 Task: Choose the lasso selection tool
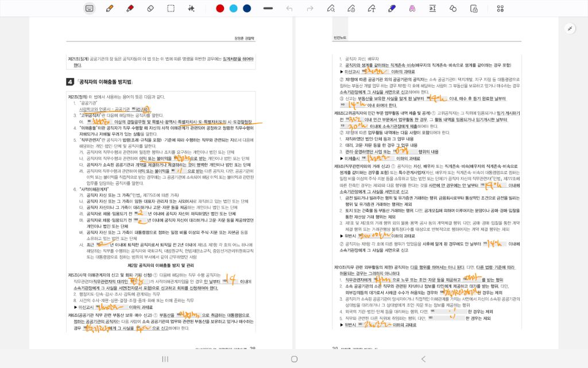pyautogui.click(x=171, y=8)
